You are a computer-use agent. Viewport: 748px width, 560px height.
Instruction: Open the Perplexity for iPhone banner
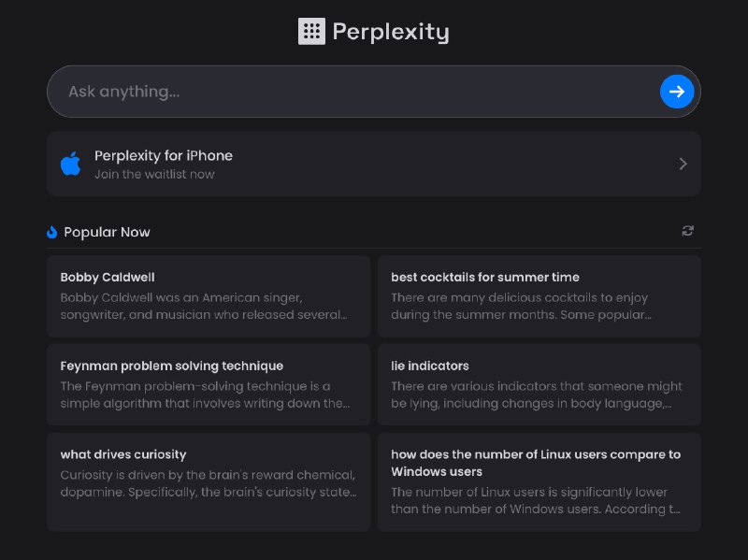tap(374, 164)
